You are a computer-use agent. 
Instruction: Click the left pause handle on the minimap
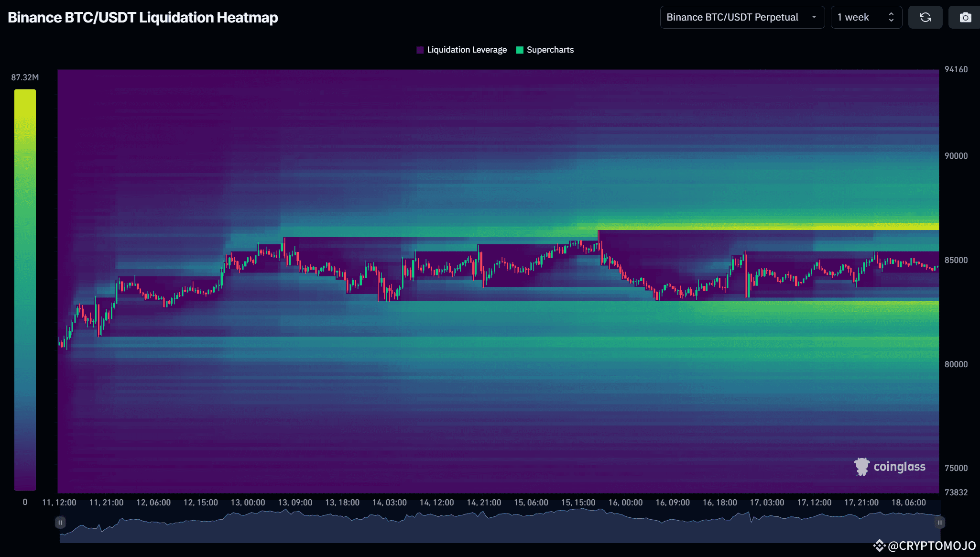click(x=60, y=522)
